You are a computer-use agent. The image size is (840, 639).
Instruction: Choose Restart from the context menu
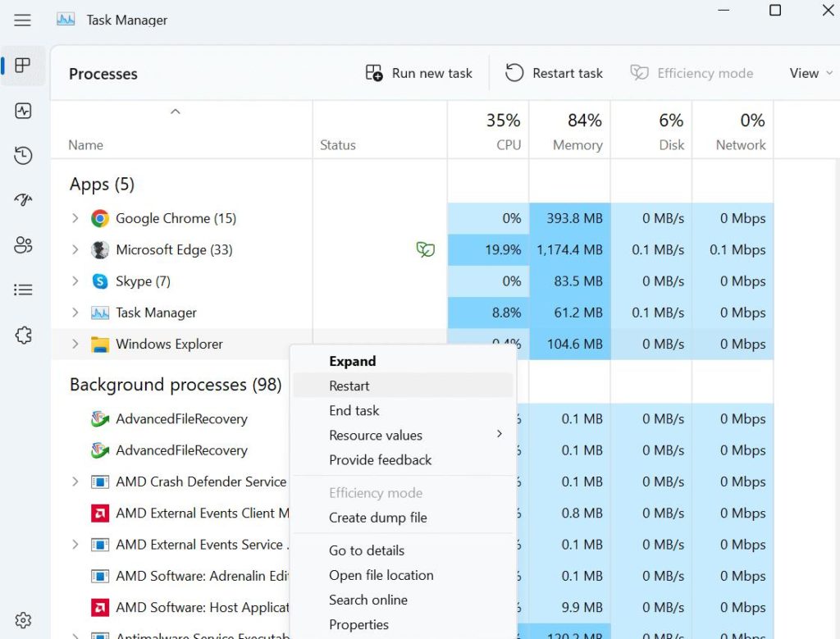349,386
